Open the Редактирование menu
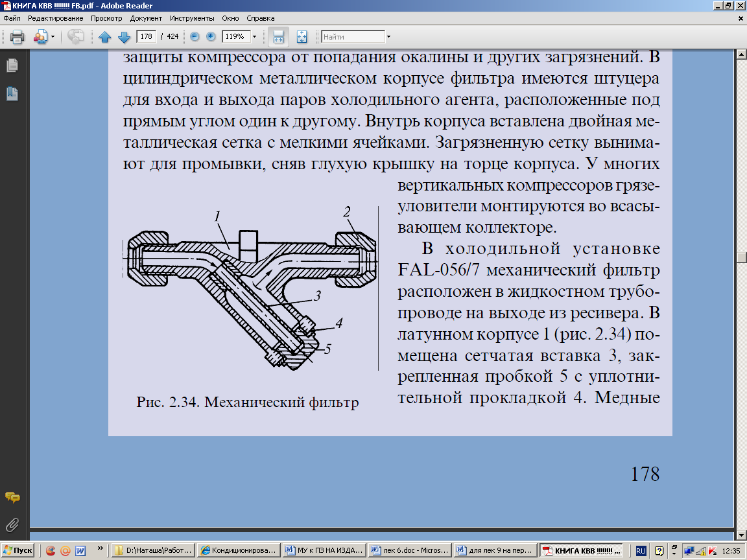 [55, 18]
